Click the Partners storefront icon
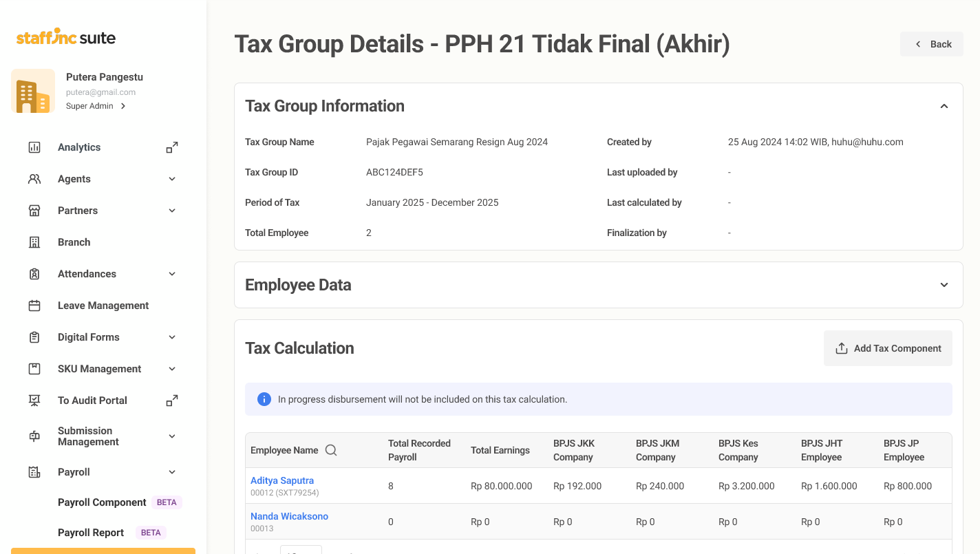 click(x=34, y=211)
